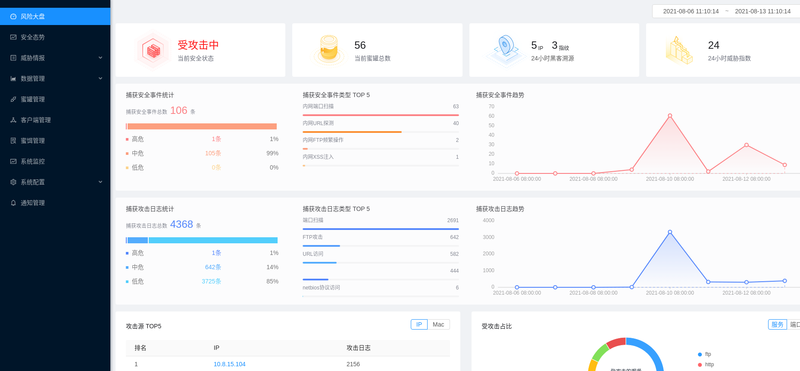Click the attack log count 2156

click(x=353, y=364)
